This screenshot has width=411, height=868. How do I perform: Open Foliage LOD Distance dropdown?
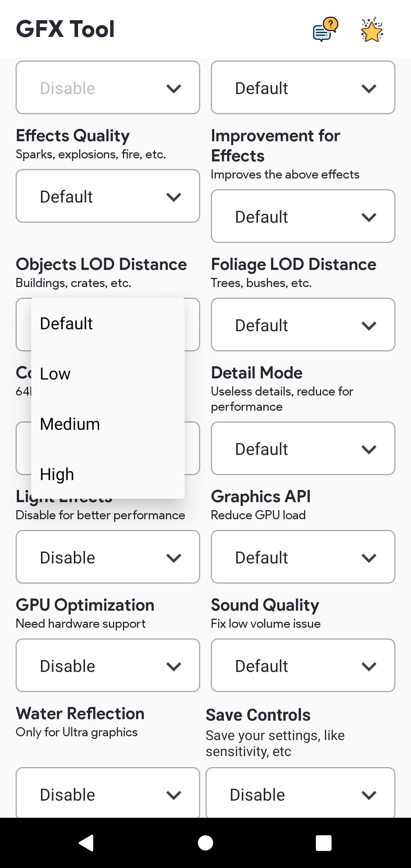[303, 325]
